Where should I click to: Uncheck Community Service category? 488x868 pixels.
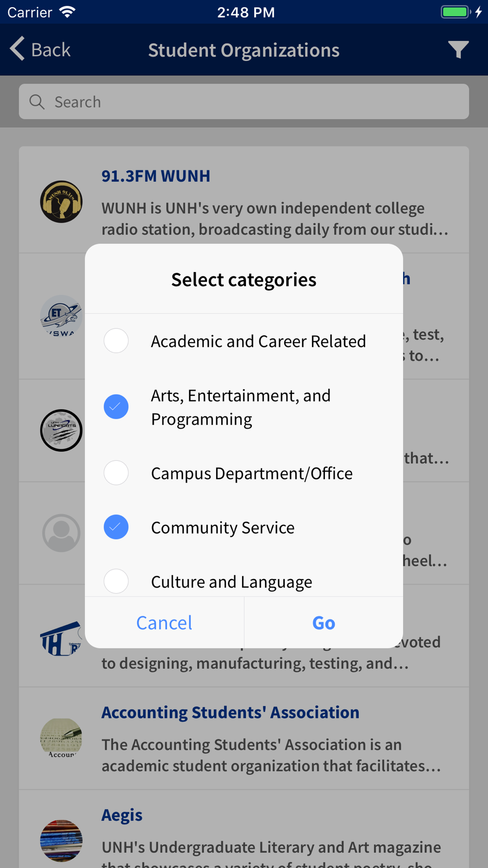pyautogui.click(x=116, y=527)
